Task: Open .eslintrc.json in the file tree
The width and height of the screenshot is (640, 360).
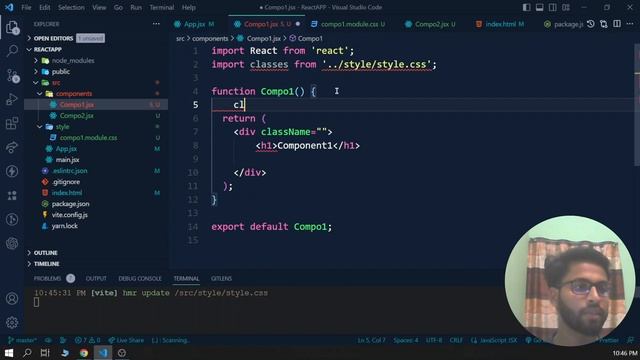Action: [x=69, y=171]
